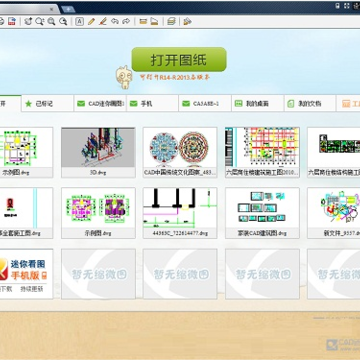Open the layers stack icon
The height and width of the screenshot is (360, 360).
pyautogui.click(x=171, y=22)
